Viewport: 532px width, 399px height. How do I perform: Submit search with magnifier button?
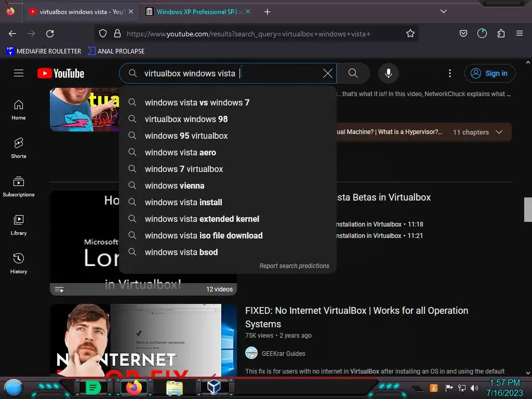(x=353, y=73)
